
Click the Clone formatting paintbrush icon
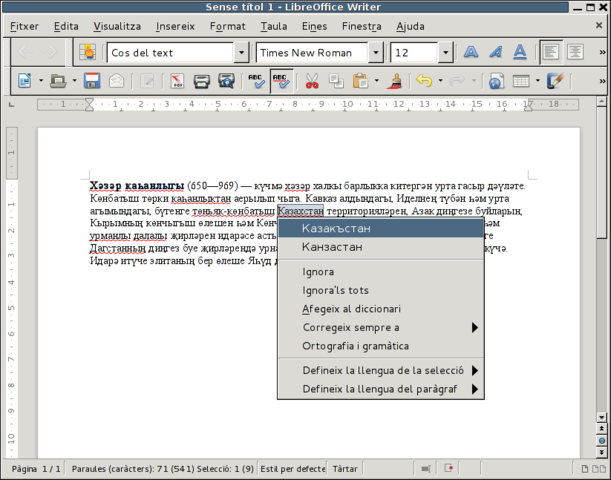pyautogui.click(x=394, y=81)
